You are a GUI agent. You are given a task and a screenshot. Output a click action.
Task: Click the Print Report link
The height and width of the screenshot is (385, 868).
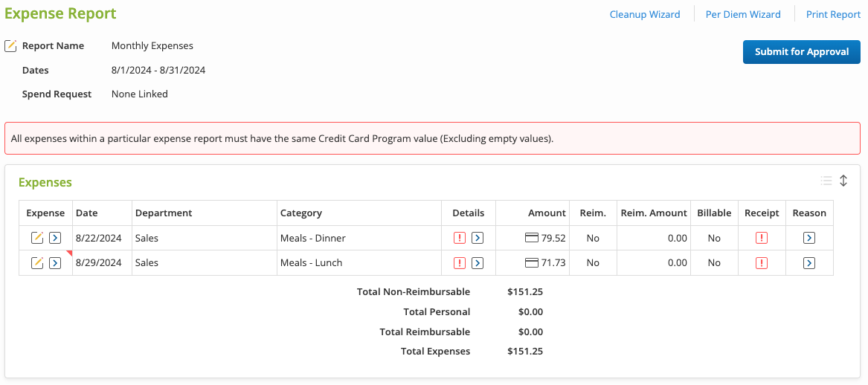pos(833,14)
